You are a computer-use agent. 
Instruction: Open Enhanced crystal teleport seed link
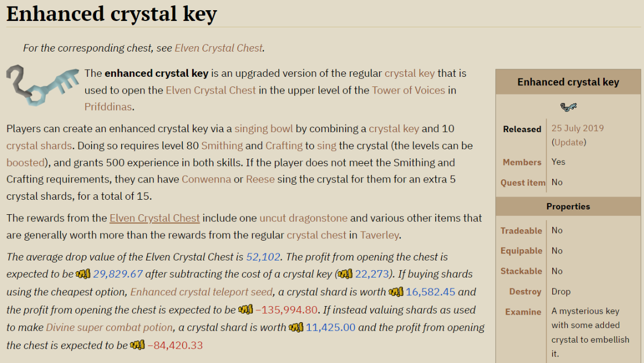(x=202, y=292)
